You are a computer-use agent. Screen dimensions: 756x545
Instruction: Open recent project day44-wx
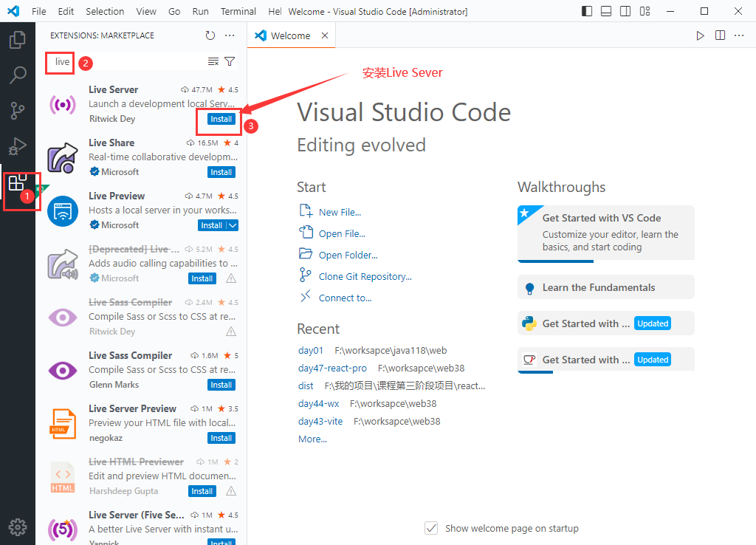coord(319,404)
